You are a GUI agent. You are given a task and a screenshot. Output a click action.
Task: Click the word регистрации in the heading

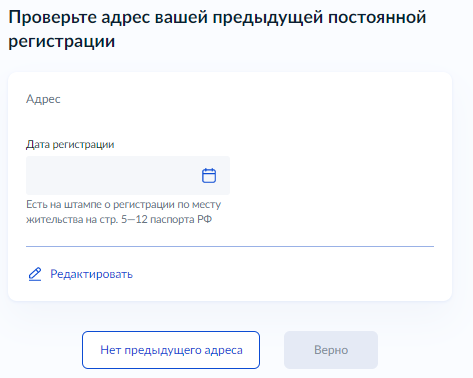pos(62,41)
